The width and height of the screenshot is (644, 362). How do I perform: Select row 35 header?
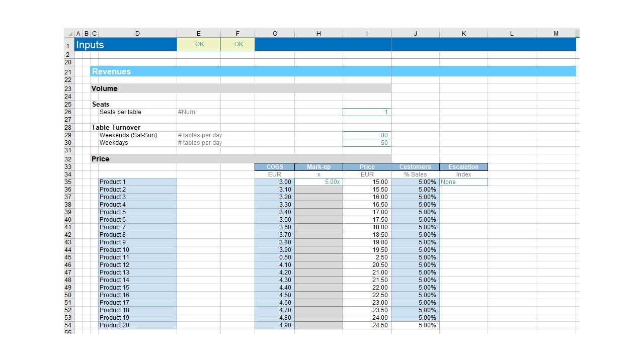[x=69, y=182]
